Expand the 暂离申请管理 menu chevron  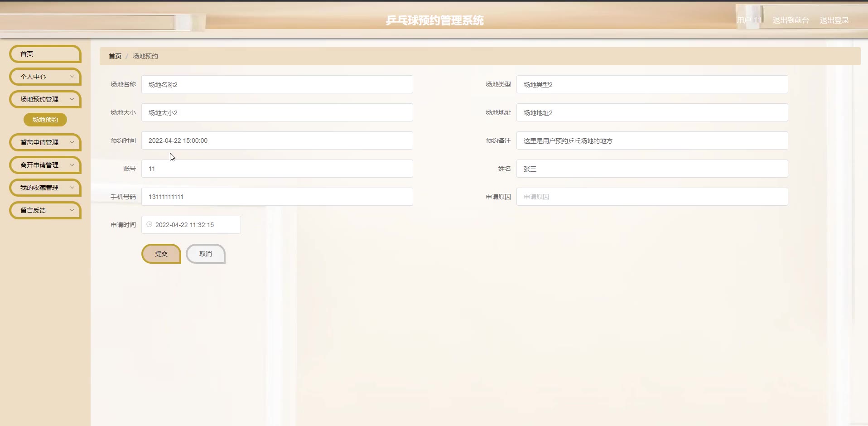[x=72, y=142]
